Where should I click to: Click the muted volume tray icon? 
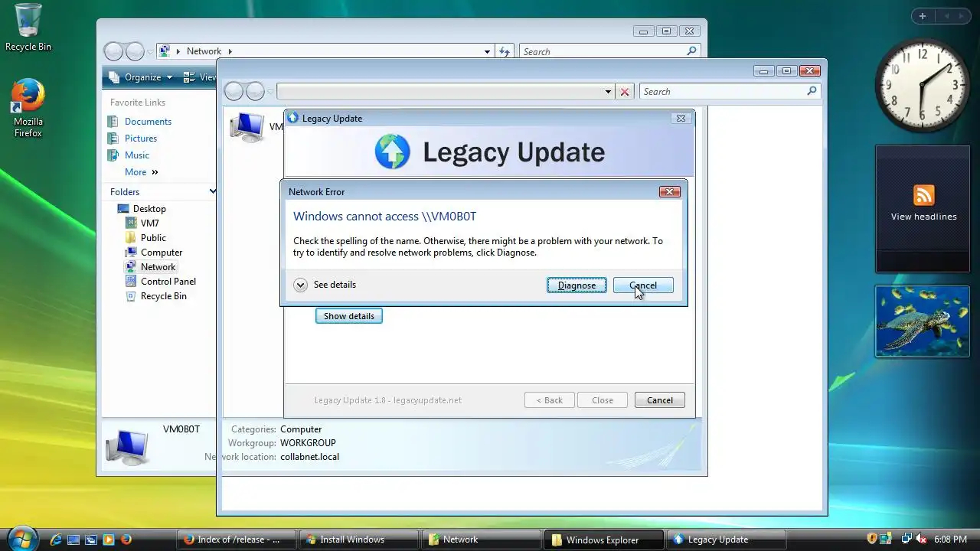pyautogui.click(x=922, y=539)
